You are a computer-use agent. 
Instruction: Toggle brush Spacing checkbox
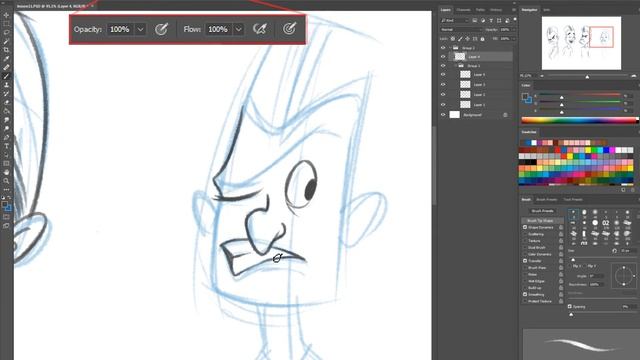[570, 306]
